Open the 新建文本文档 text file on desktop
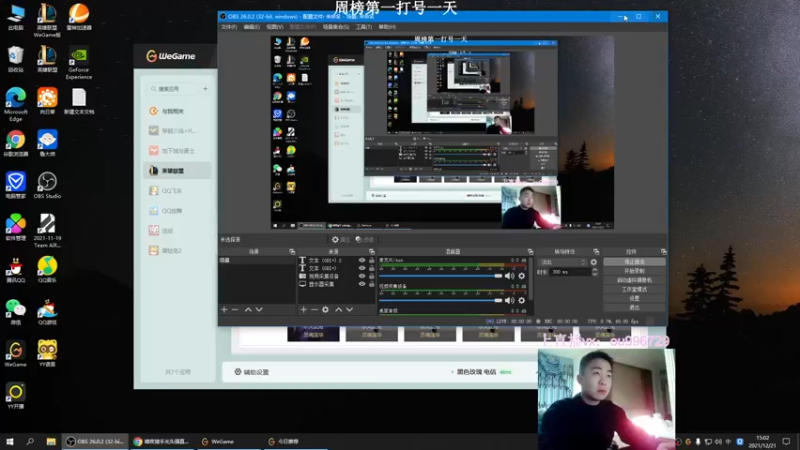 (79, 102)
